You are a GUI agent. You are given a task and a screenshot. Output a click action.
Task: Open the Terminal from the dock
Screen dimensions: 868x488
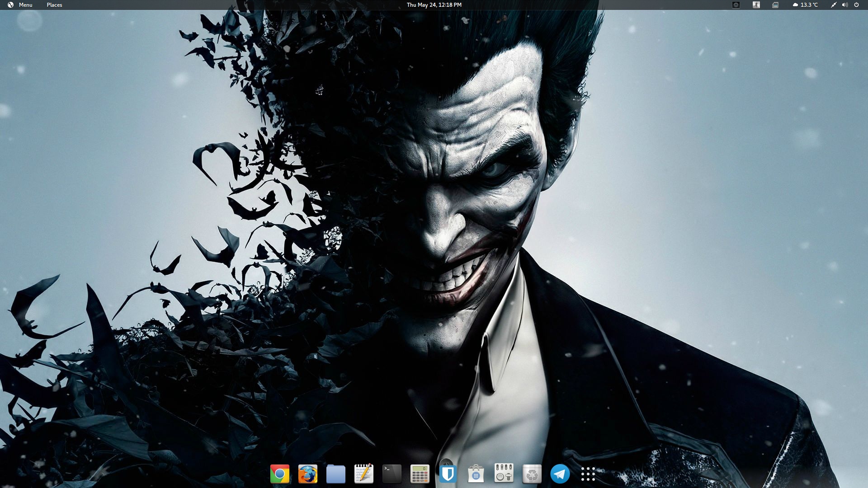(x=392, y=474)
